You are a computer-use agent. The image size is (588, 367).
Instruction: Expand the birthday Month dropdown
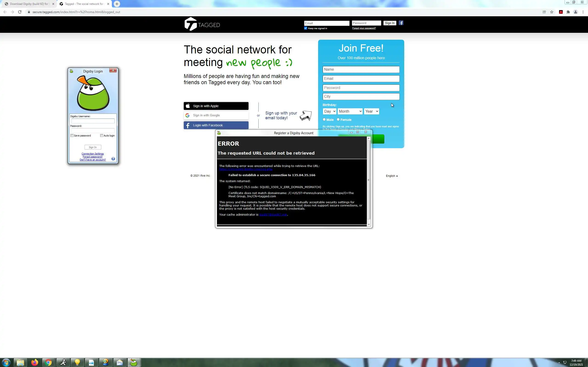coord(350,111)
